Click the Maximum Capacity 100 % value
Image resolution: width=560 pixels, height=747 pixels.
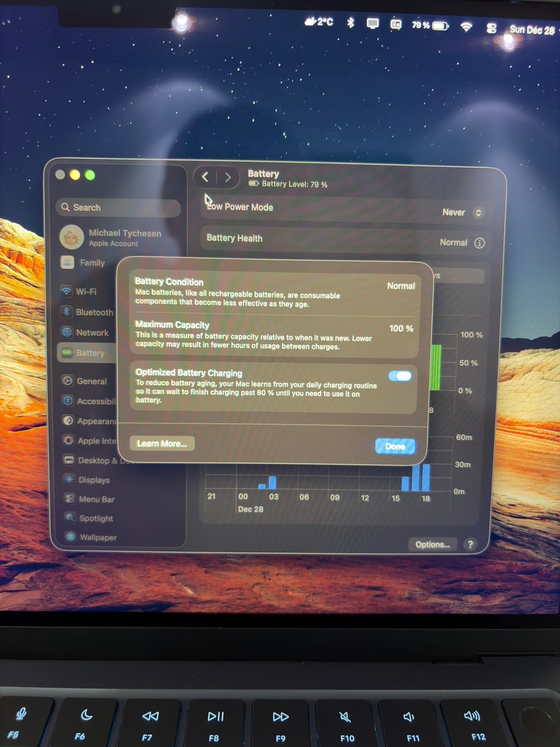tap(401, 329)
